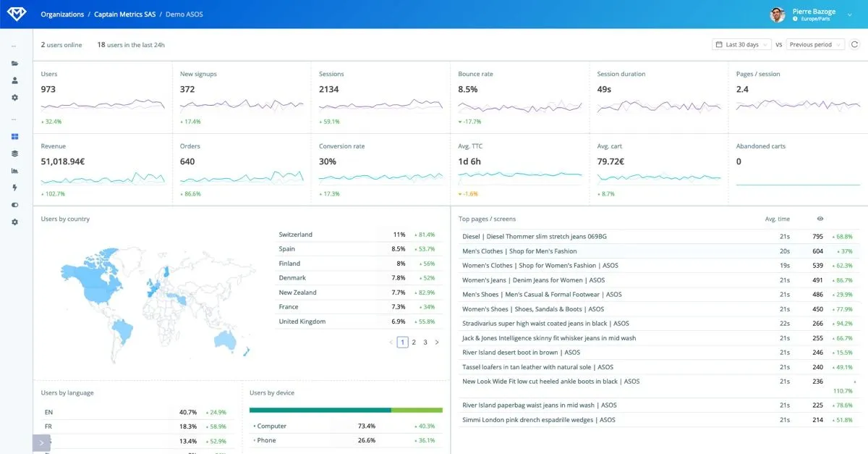The height and width of the screenshot is (454, 868).
Task: Click the green Phone segment of device bar
Action: click(x=417, y=410)
